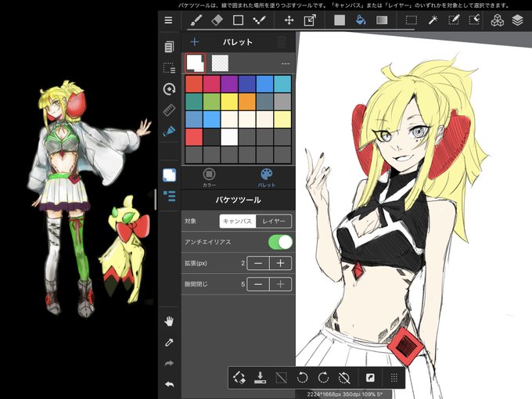Open the document pages sidebar icon

(x=169, y=47)
